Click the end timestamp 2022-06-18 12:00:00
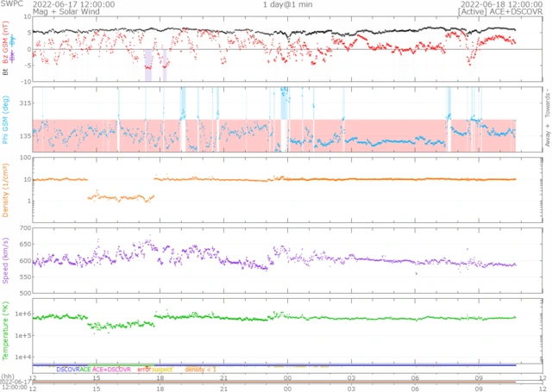Viewport: 552px width, 392px height. click(502, 4)
